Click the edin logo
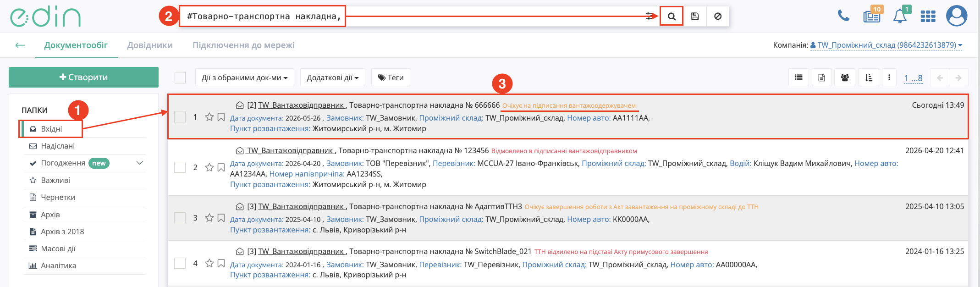 pos(45,17)
